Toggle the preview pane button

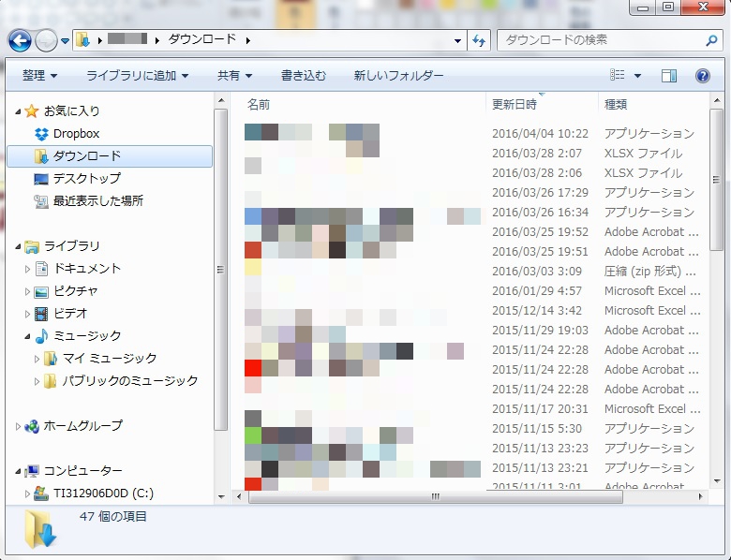[668, 75]
